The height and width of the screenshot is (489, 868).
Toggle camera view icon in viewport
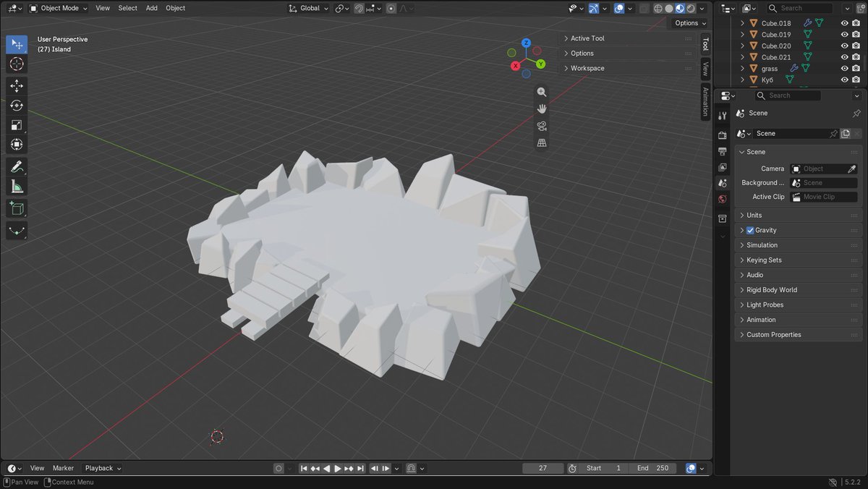[x=542, y=126]
